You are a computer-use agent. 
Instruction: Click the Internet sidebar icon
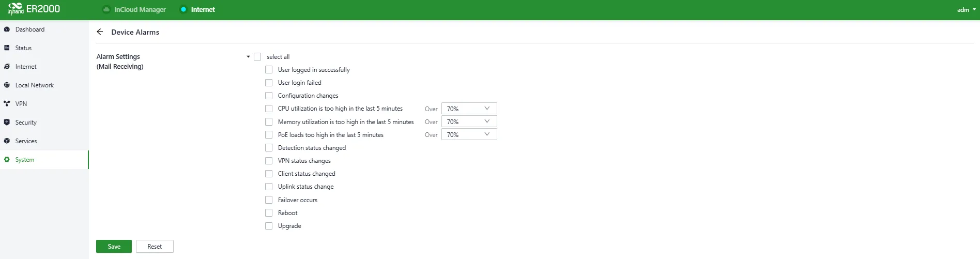(7, 67)
